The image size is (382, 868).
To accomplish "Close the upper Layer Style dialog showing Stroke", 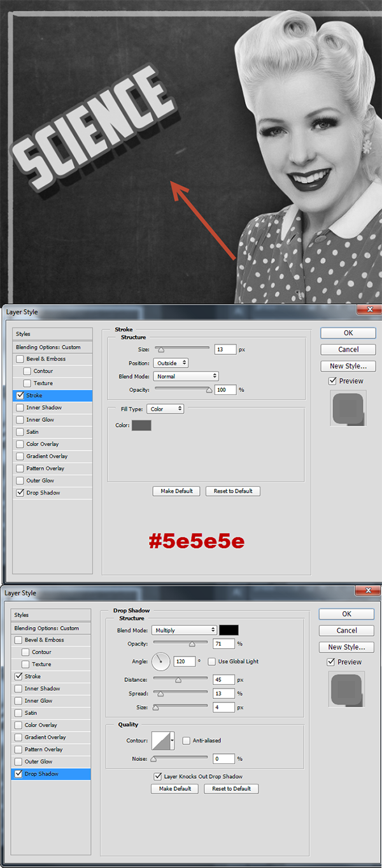I will coord(369,310).
